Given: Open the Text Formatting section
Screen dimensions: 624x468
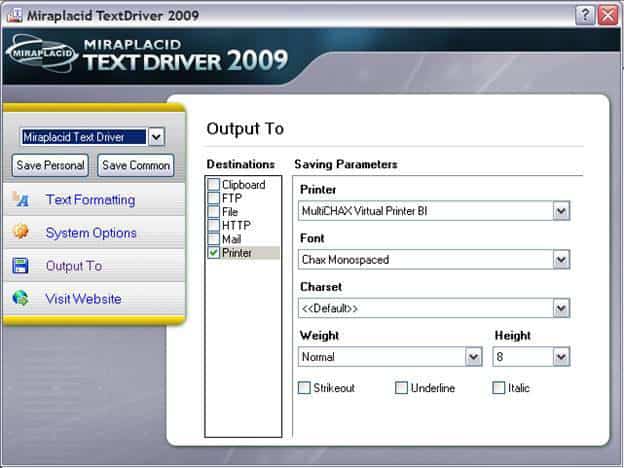Looking at the screenshot, I should click(x=90, y=200).
